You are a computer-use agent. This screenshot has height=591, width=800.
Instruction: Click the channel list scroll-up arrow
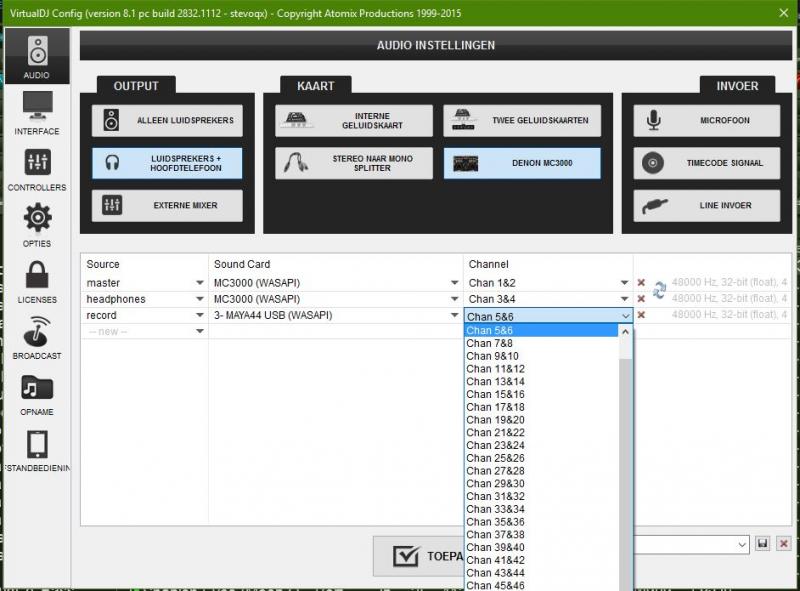626,332
